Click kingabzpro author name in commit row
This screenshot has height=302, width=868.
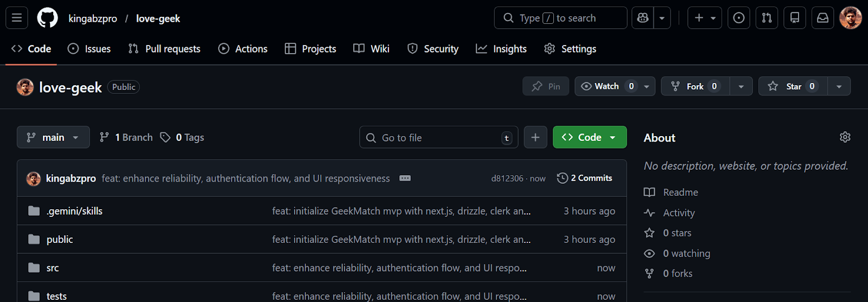[71, 178]
